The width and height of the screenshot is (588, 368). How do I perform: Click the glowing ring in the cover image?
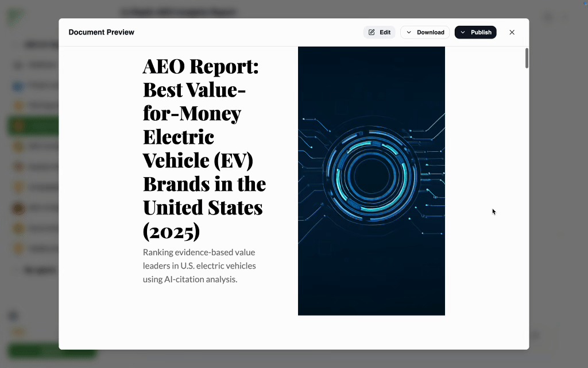click(371, 173)
